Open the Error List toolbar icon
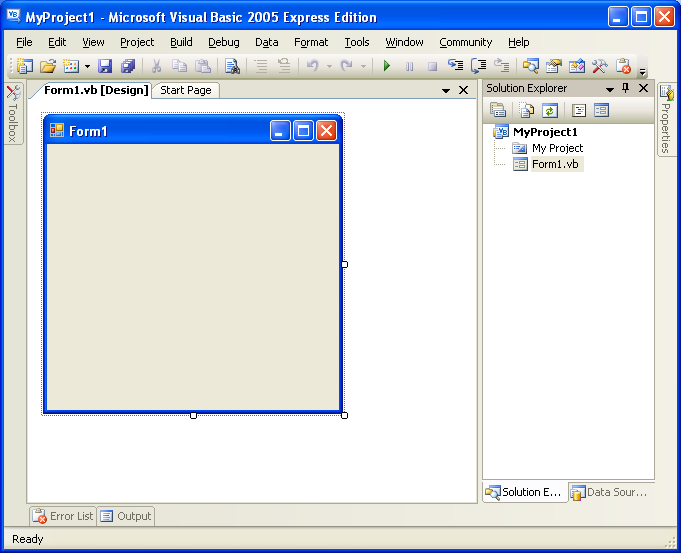This screenshot has width=681, height=553. [x=623, y=66]
